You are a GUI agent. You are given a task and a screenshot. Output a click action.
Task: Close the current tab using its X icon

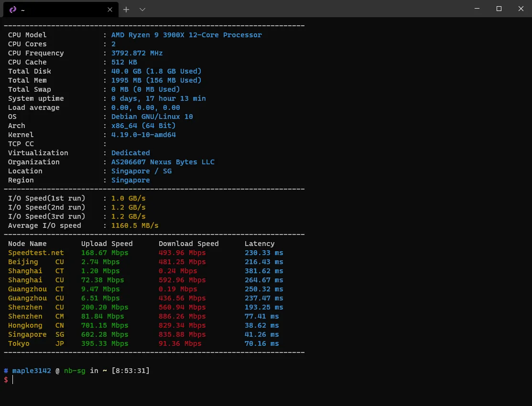(109, 9)
